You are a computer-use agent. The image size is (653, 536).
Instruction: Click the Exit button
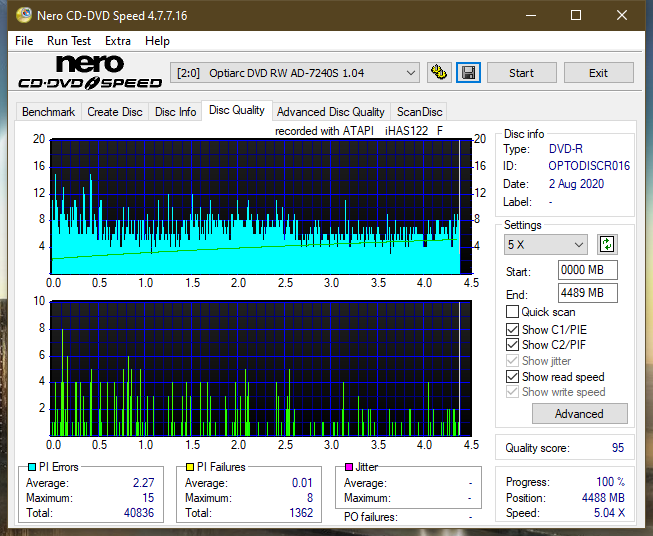598,73
